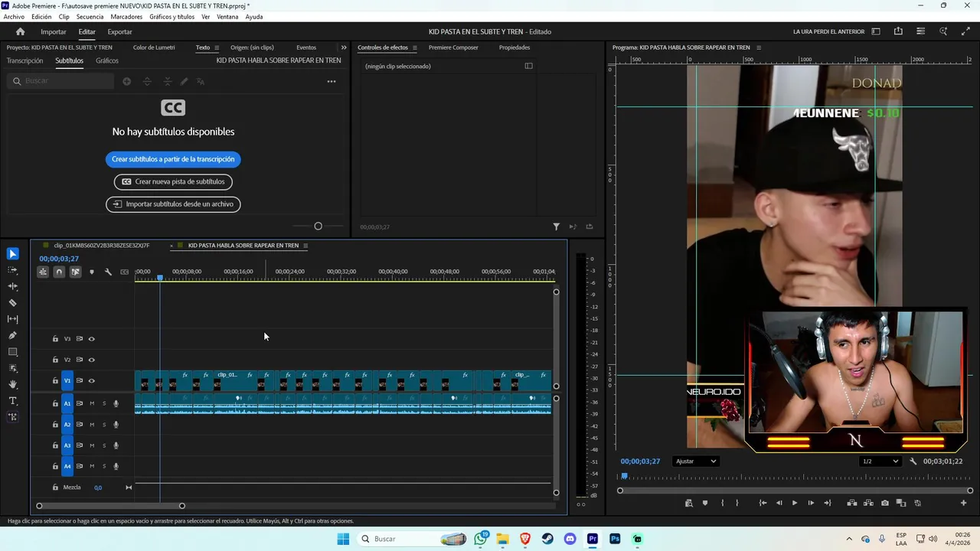980x551 pixels.
Task: Go to In point
Action: 763,503
